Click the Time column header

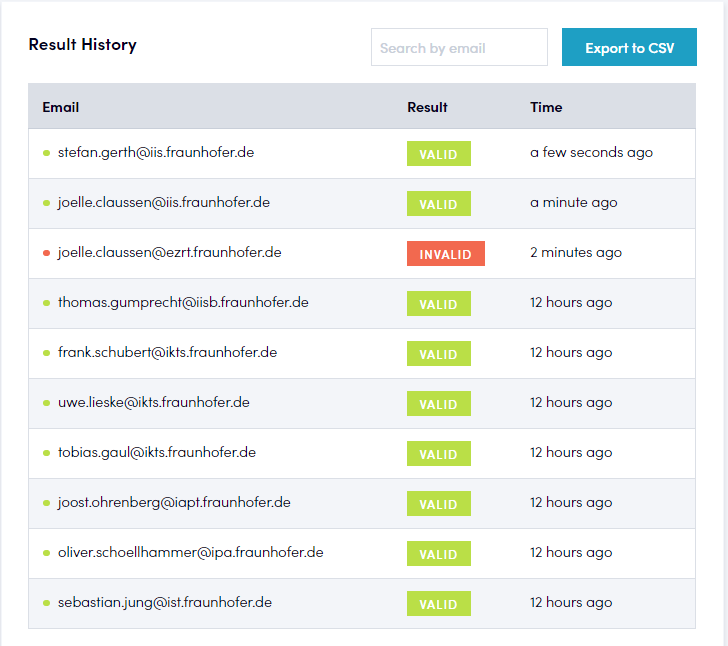pyautogui.click(x=546, y=107)
